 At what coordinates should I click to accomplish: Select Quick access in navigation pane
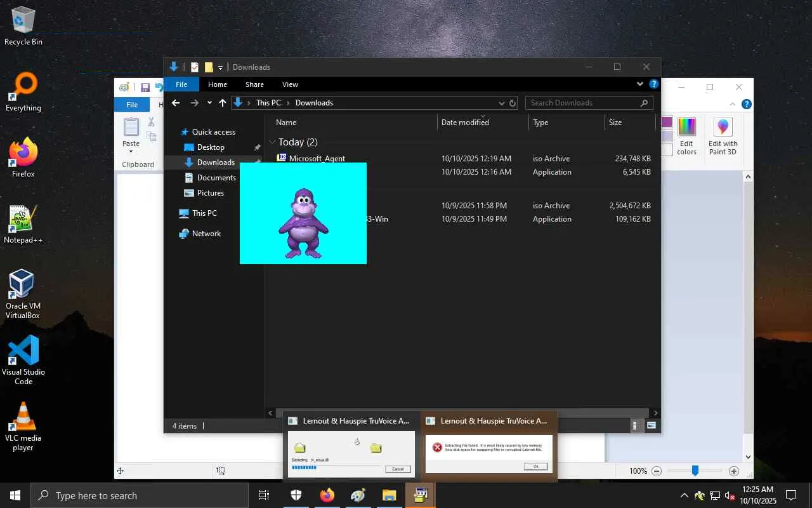pos(214,132)
